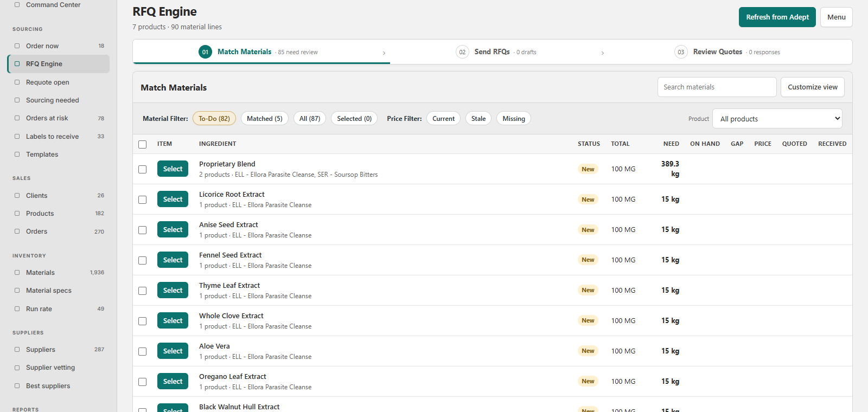
Task: Click the icon beside Templates
Action: point(17,154)
